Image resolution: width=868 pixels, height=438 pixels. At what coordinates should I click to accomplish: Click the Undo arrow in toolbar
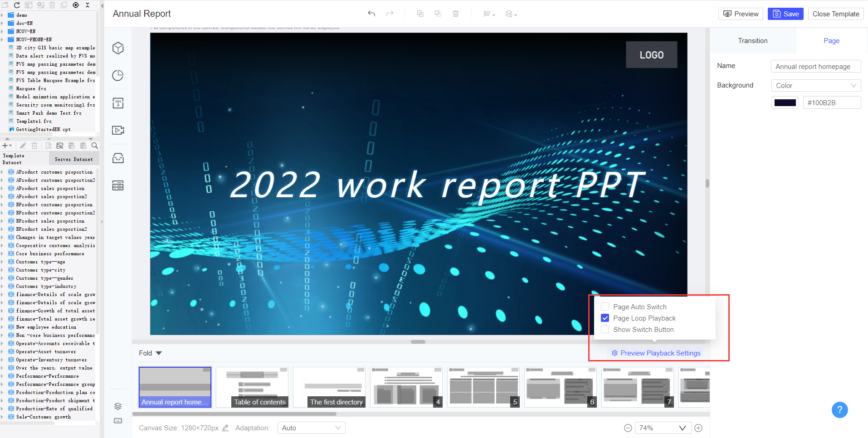coord(372,14)
